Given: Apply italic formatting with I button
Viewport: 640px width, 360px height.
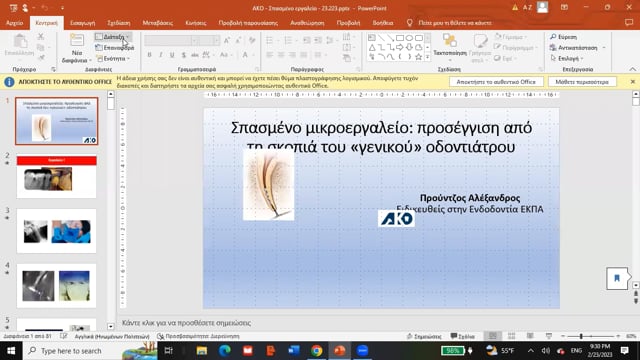Looking at the screenshot, I should tap(161, 55).
